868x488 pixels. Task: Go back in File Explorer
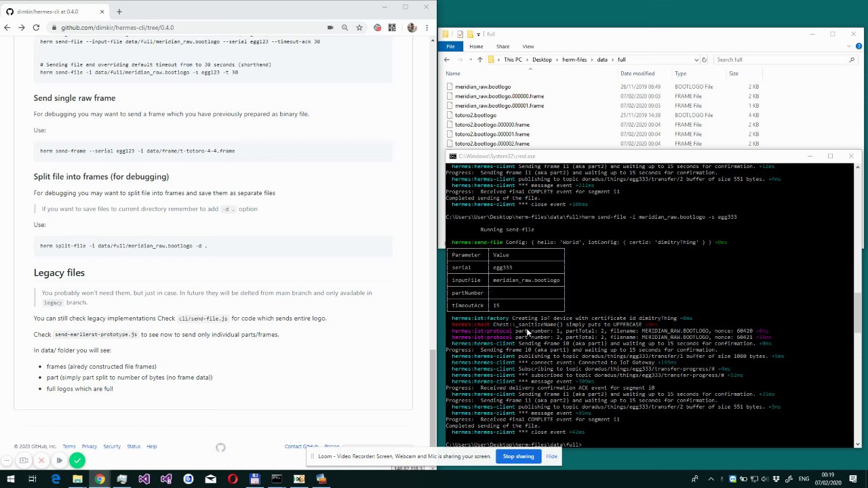click(x=447, y=60)
